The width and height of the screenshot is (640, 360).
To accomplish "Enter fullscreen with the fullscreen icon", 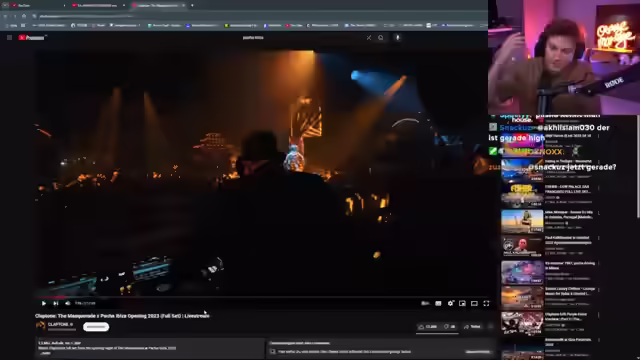I will 486,303.
